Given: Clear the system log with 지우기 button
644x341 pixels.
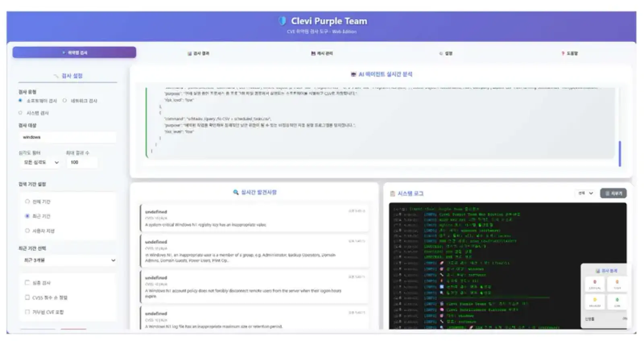Looking at the screenshot, I should (x=613, y=193).
